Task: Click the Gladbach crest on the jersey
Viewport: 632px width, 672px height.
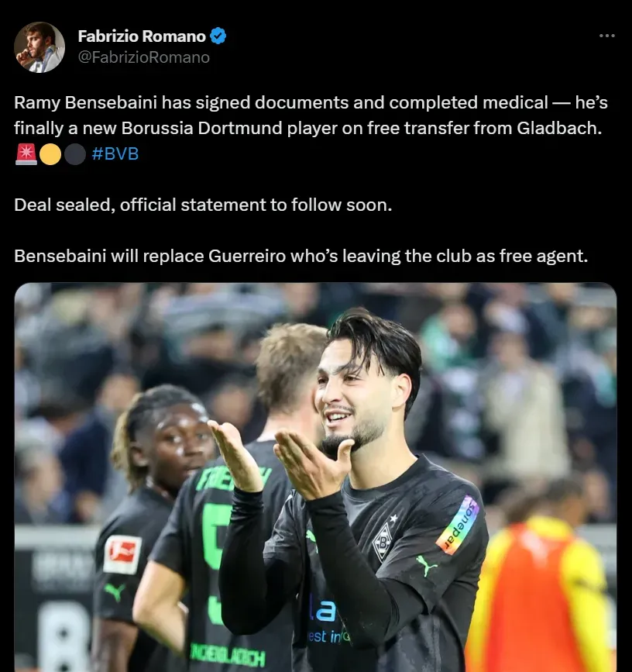Action: point(383,542)
